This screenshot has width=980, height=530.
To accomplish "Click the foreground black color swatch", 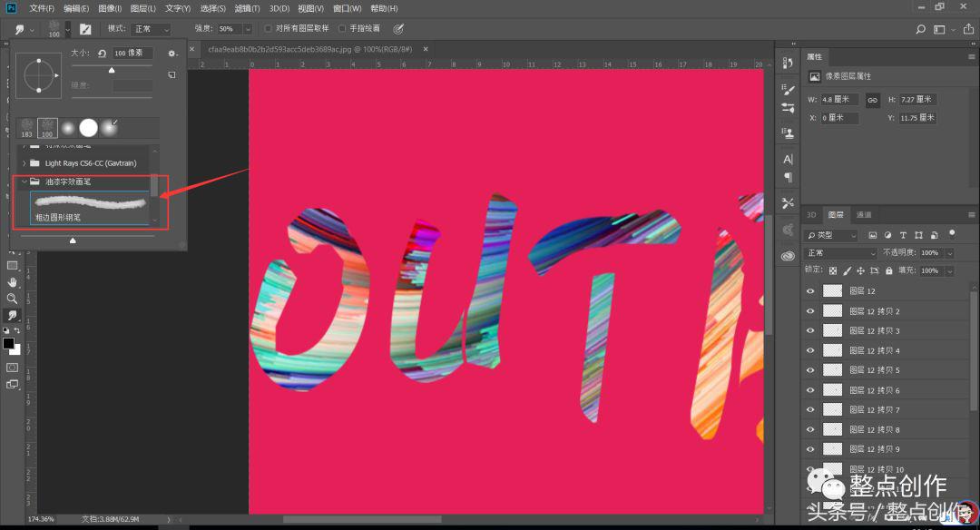I will pos(8,344).
